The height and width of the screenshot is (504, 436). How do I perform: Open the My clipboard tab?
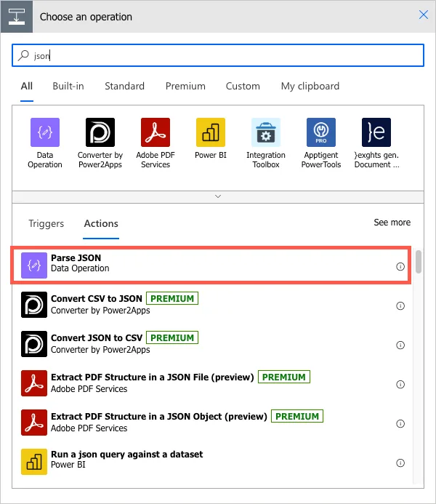[310, 86]
